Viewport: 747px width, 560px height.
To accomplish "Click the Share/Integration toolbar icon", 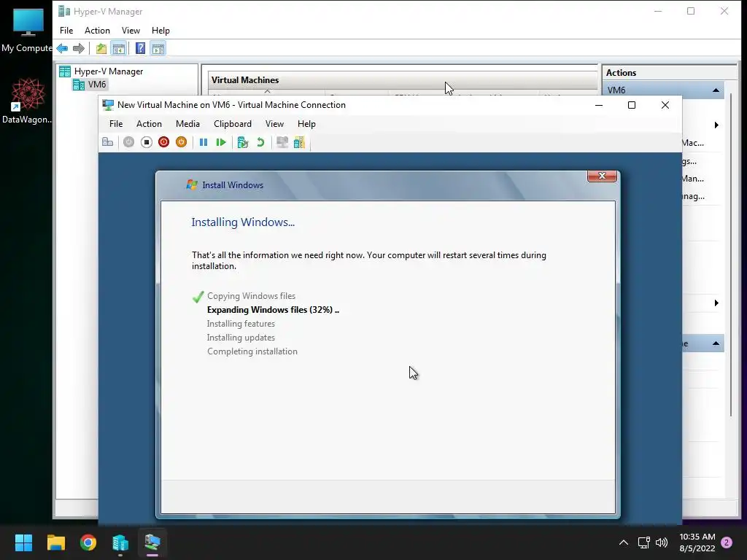I will pos(299,142).
